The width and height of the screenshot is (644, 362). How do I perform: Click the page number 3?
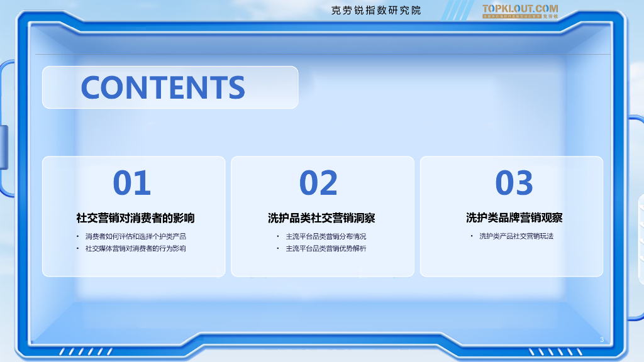click(602, 339)
